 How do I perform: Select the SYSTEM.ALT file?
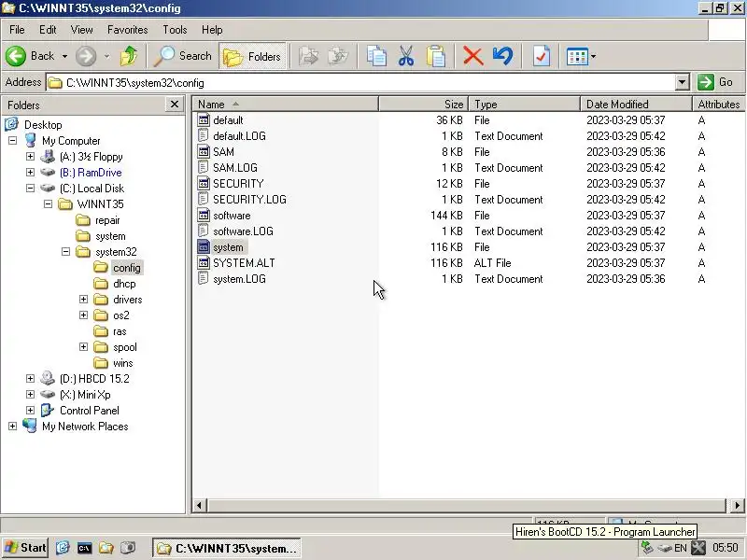pos(244,263)
